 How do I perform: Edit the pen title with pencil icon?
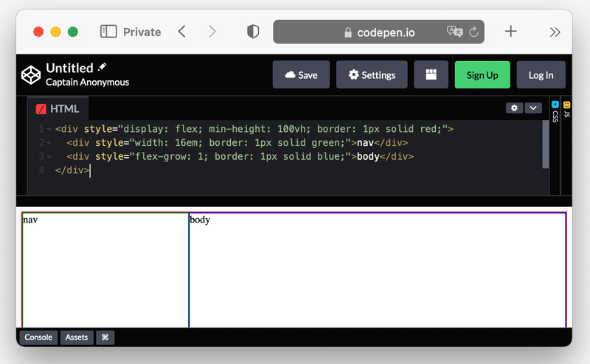click(x=102, y=67)
